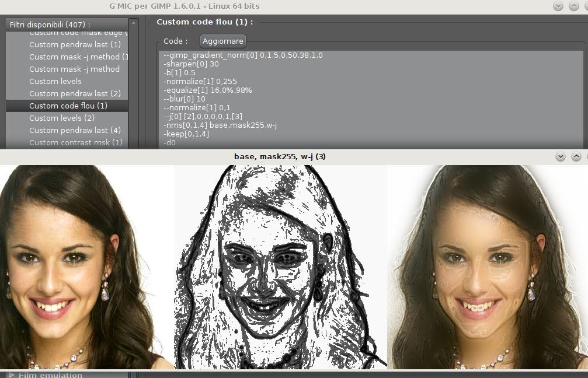The height and width of the screenshot is (378, 588).
Task: Click the code line '-equalize[1] 16,0%,98%'
Action: (208, 90)
